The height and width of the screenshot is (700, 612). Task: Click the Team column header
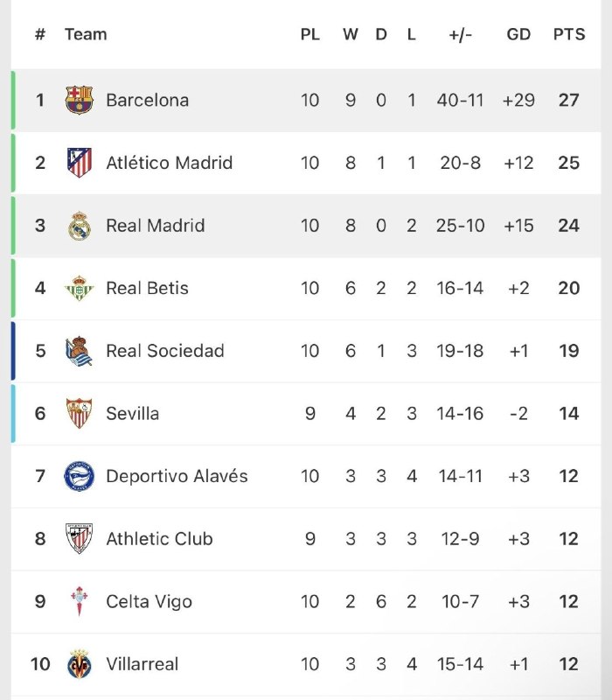click(x=86, y=34)
